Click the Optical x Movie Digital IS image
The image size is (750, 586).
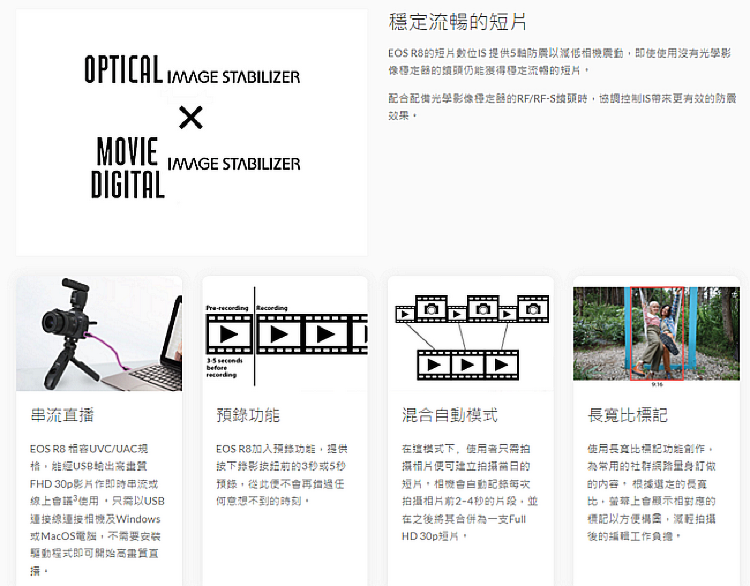(x=191, y=132)
